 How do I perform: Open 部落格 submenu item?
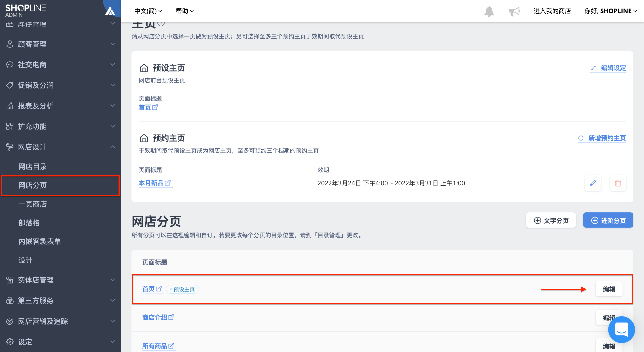(x=29, y=223)
